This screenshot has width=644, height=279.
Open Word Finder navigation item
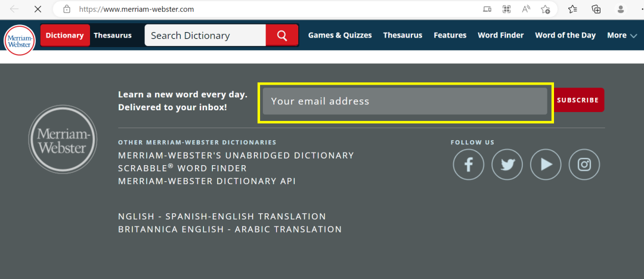click(x=501, y=35)
